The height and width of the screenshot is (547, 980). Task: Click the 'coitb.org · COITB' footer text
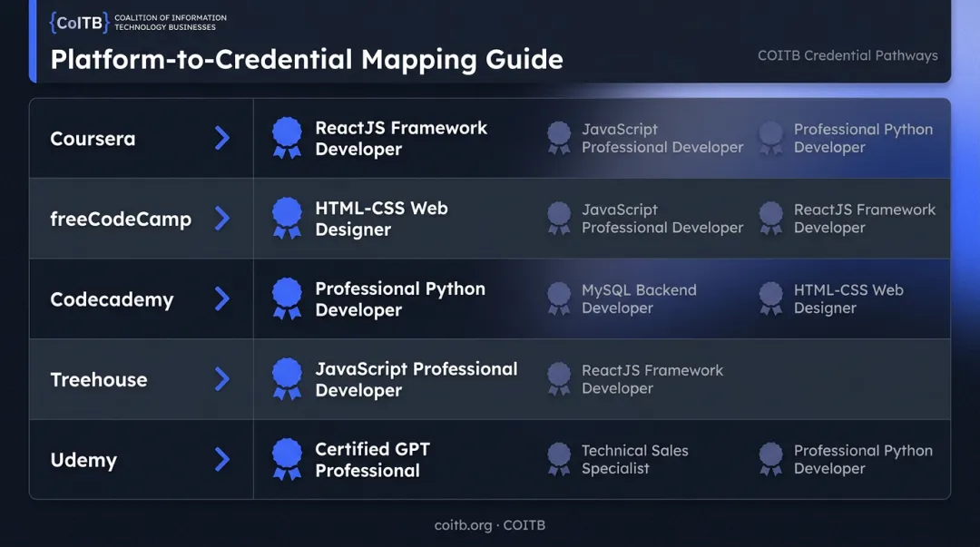(x=490, y=525)
